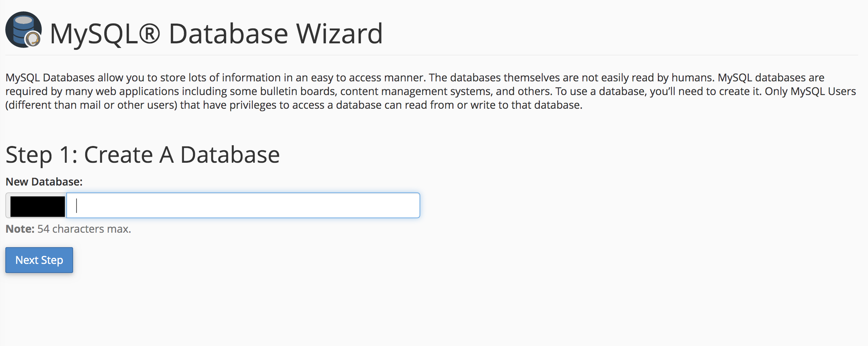Click the first line of the description paragraph
This screenshot has width=868, height=346.
pyautogui.click(x=415, y=78)
